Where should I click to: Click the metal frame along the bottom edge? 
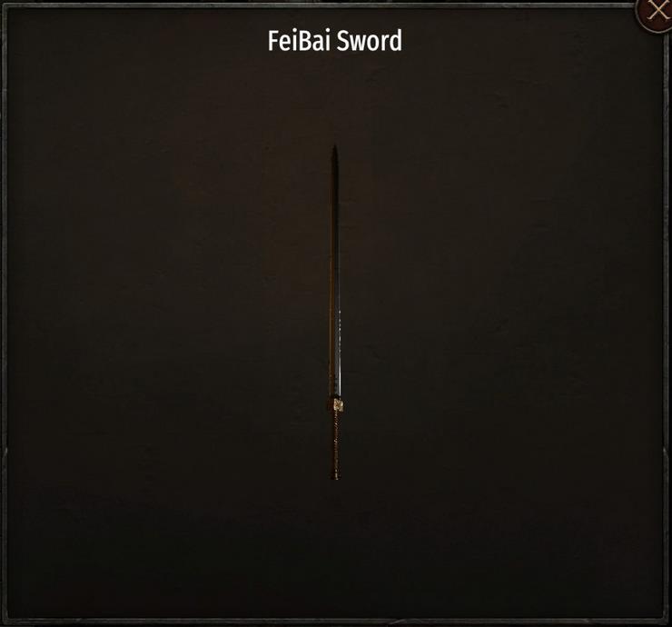click(336, 622)
